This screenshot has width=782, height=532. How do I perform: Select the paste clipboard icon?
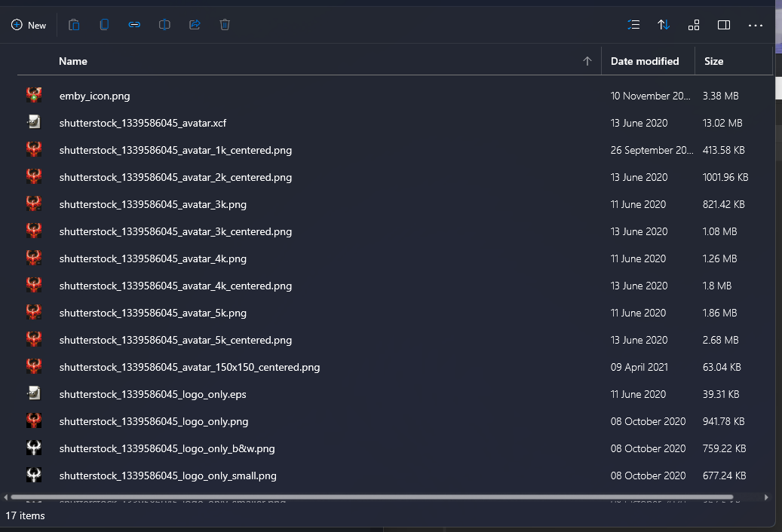(74, 25)
